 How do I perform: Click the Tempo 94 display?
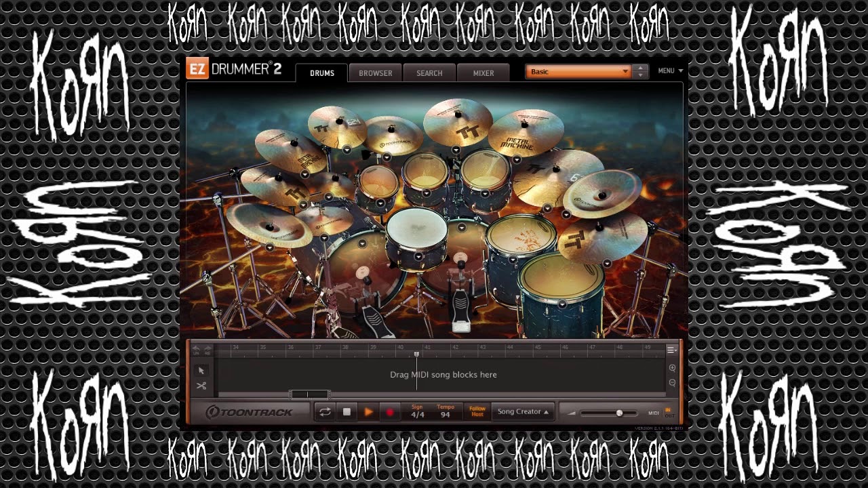coord(445,412)
